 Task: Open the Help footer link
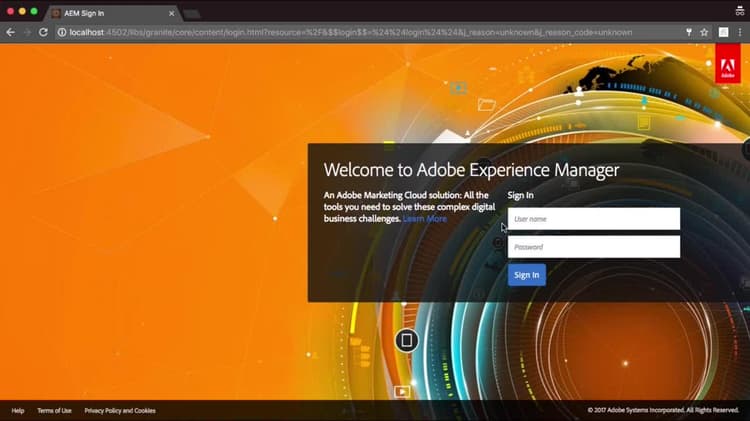coord(18,410)
